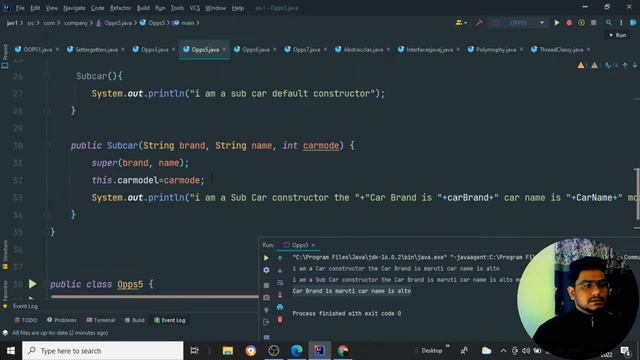Image resolution: width=640 pixels, height=360 pixels.
Task: Click the pin tab icon in the Run panel
Action: click(266, 310)
